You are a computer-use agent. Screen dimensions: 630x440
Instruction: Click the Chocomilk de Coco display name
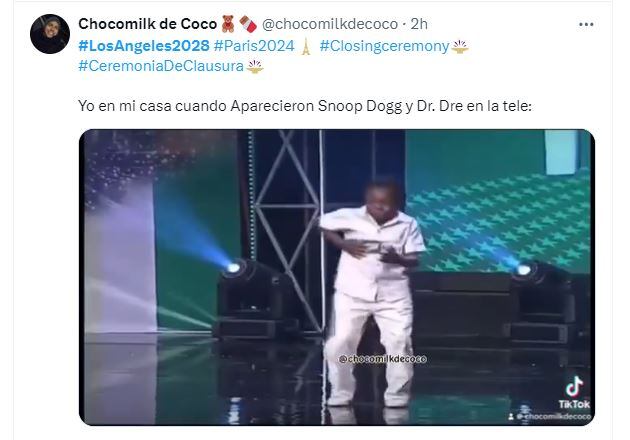click(x=147, y=24)
